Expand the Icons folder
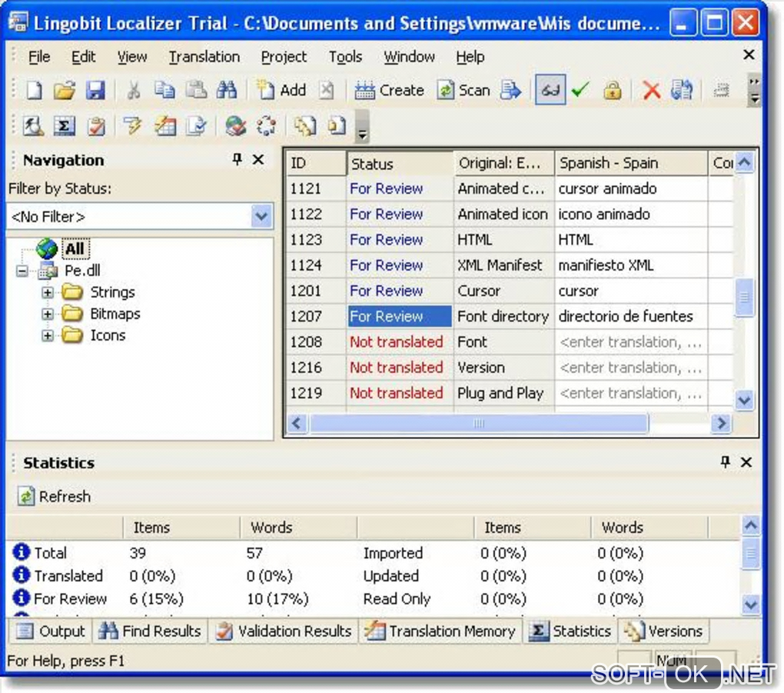Viewport: 784px width, 693px height. tap(48, 335)
